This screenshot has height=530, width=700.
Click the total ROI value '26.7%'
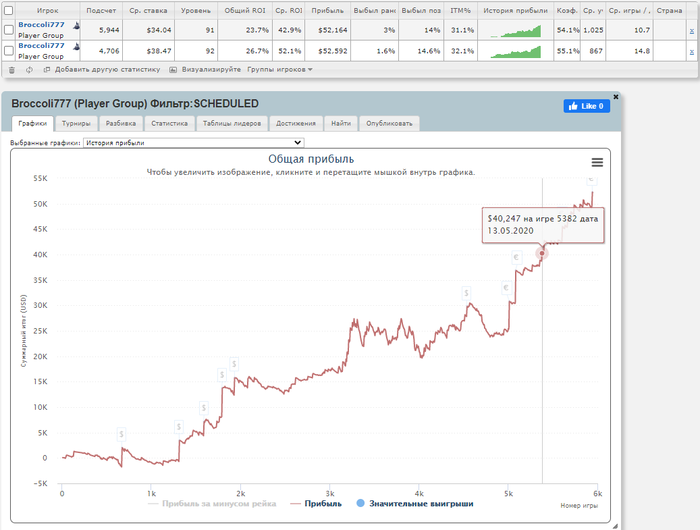pyautogui.click(x=257, y=51)
